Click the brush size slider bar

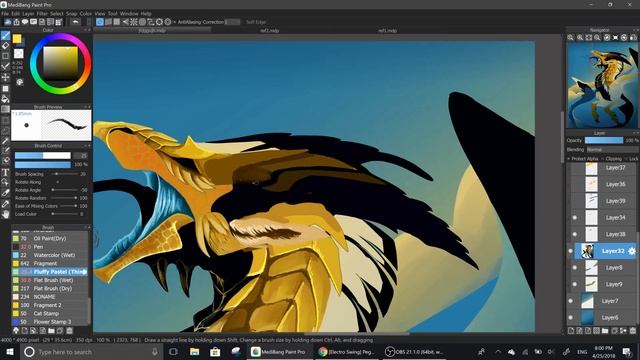point(43,156)
